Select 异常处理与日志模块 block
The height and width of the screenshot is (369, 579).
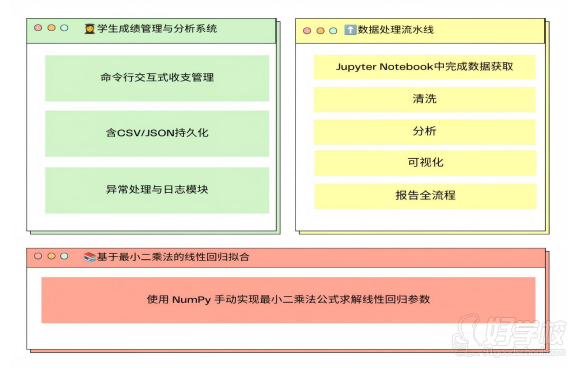(157, 190)
